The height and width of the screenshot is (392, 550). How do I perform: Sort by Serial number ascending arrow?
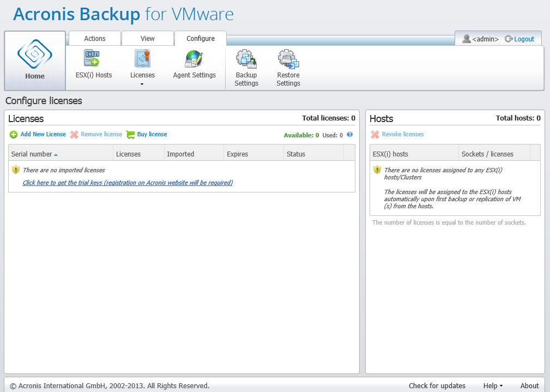[56, 155]
